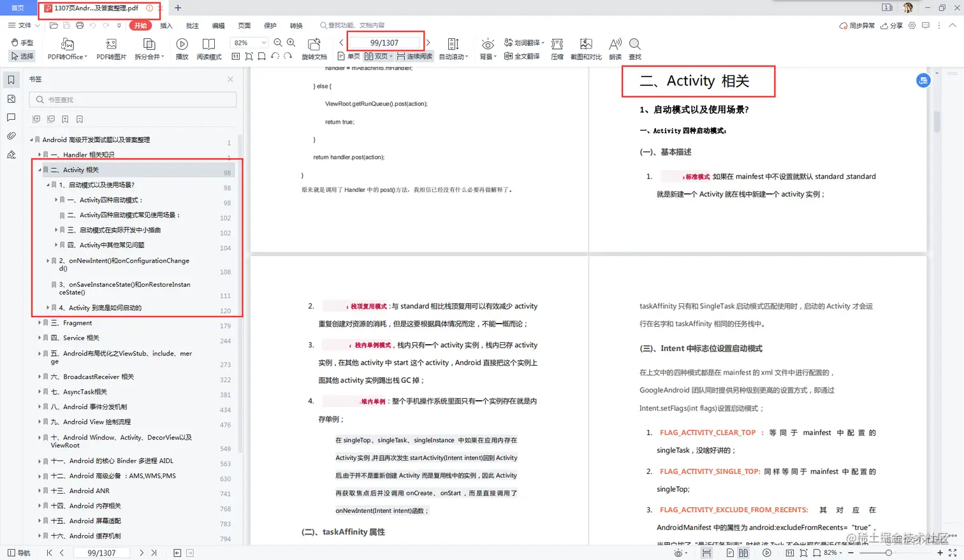Open the 82% zoom level dropdown
The height and width of the screenshot is (560, 964).
tap(249, 43)
